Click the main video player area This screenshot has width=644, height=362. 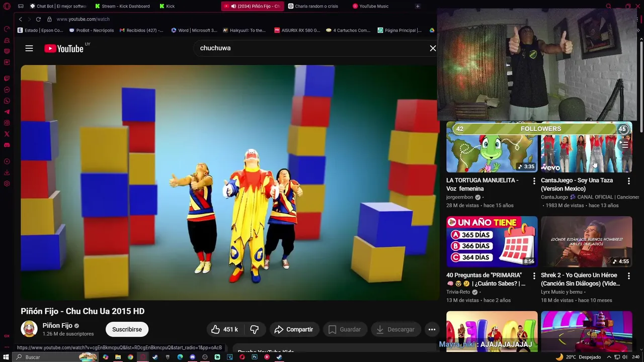[x=229, y=183]
